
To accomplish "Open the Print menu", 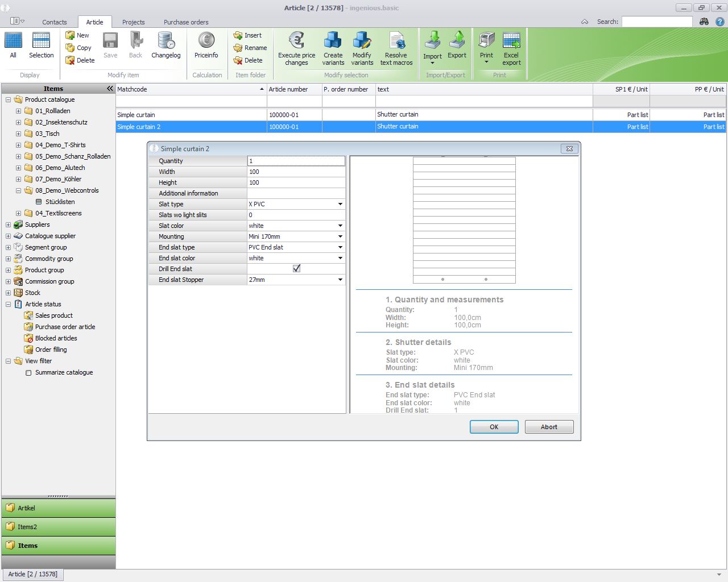I will 486,48.
